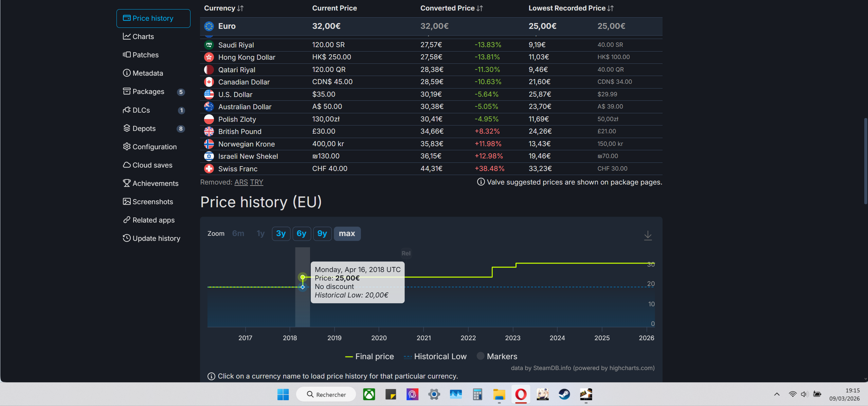Show hidden system tray icons chevron
The width and height of the screenshot is (868, 406).
(777, 394)
